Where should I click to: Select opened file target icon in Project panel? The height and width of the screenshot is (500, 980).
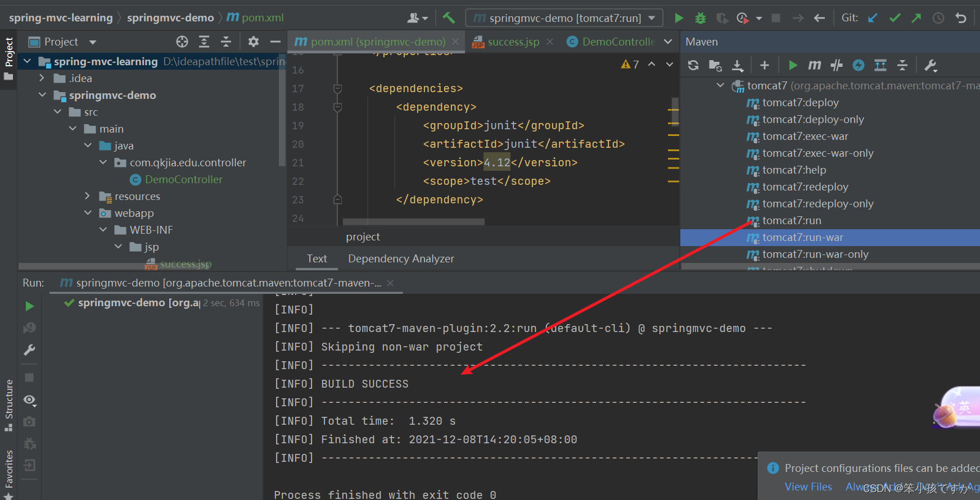point(182,42)
